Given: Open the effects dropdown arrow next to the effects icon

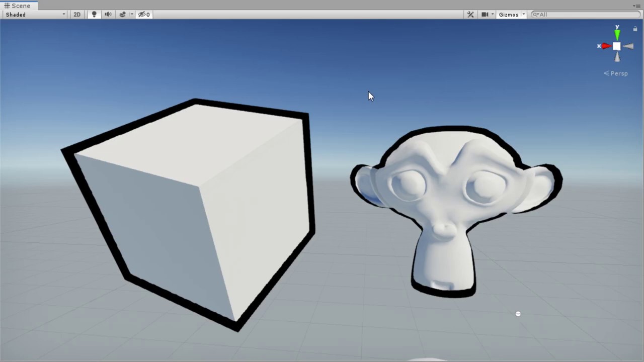Looking at the screenshot, I should click(132, 15).
